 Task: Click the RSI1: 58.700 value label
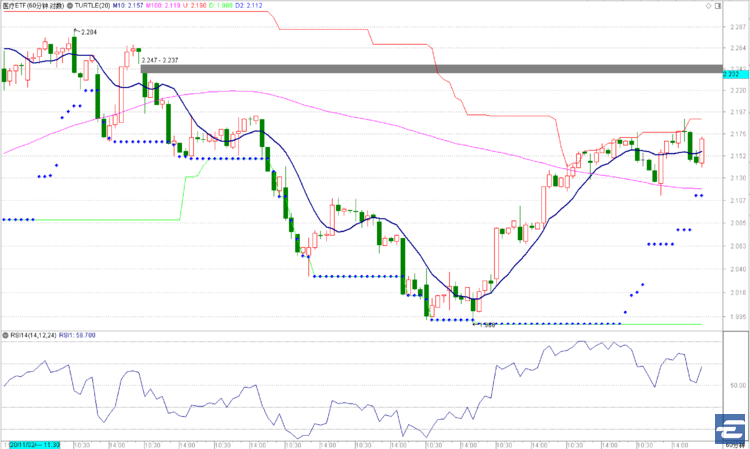point(77,335)
